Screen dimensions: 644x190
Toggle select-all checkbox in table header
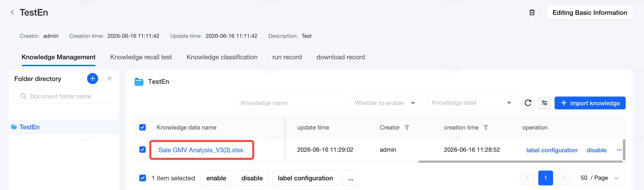[143, 127]
